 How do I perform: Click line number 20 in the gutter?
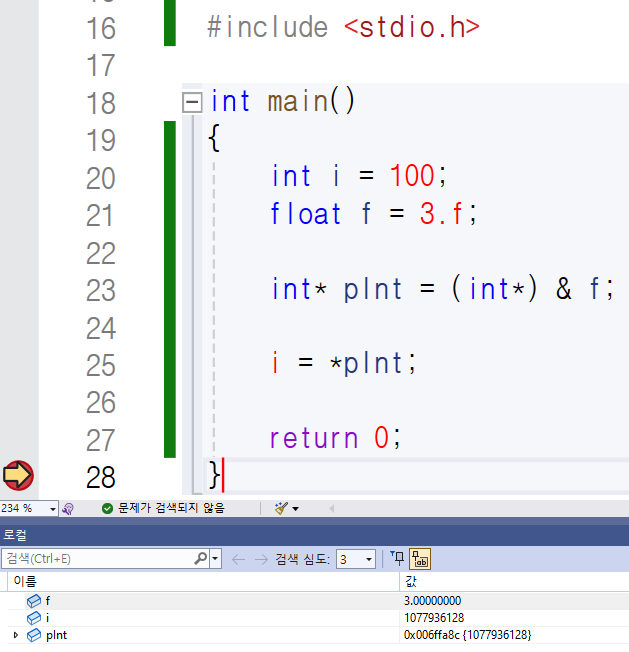(101, 178)
